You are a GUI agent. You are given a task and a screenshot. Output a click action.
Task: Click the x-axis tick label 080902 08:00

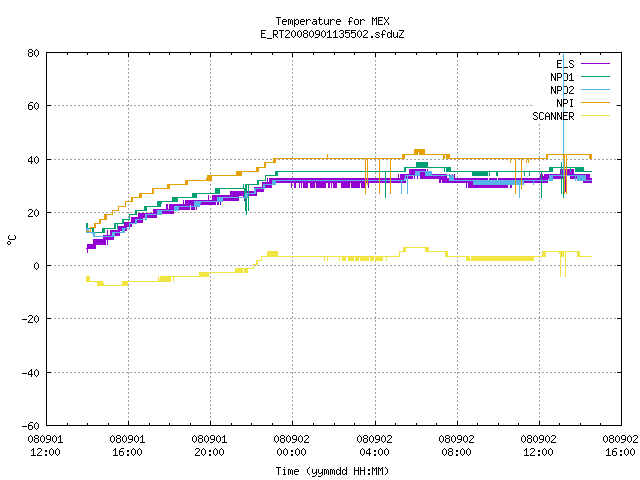tap(456, 446)
